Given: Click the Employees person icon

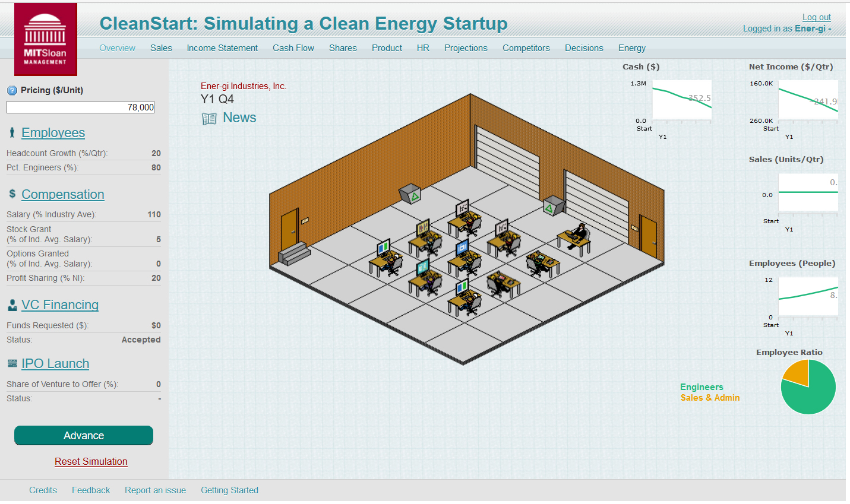Looking at the screenshot, I should coord(11,132).
